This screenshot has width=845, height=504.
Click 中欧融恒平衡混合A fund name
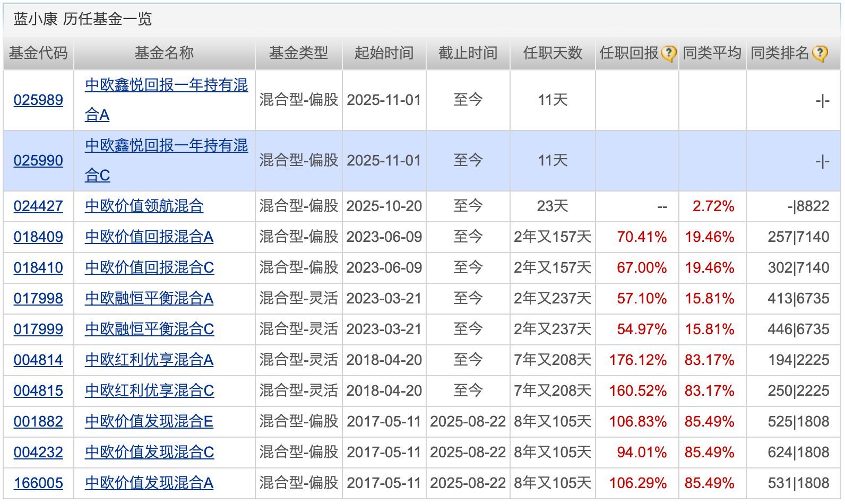pos(149,298)
